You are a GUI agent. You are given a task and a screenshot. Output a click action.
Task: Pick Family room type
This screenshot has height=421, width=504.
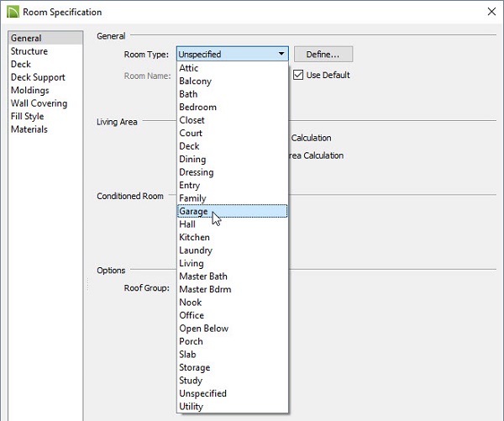tap(232, 198)
